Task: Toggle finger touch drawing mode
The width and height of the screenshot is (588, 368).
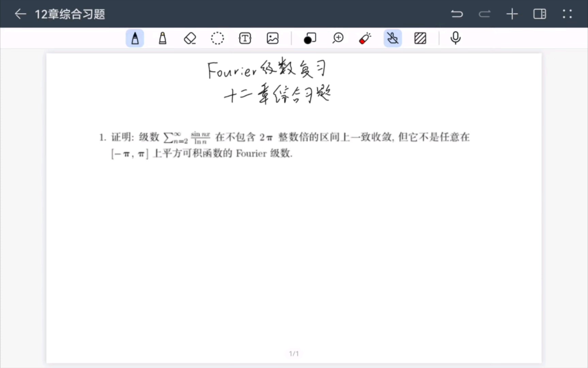Action: pyautogui.click(x=393, y=38)
